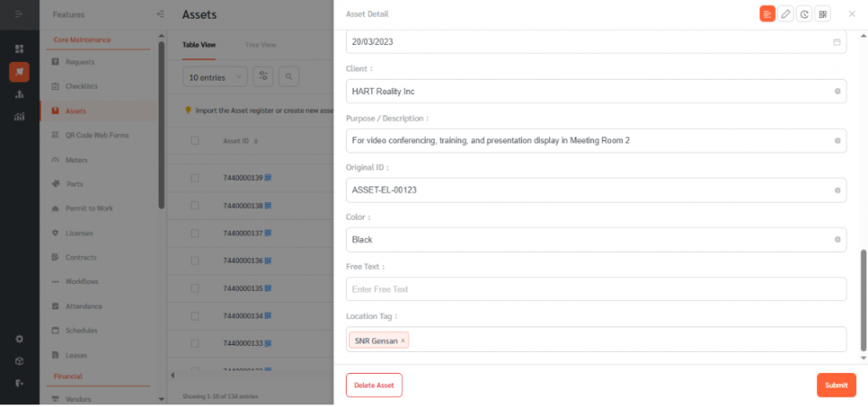
Task: Open the details view icon in Asset Detail
Action: click(x=766, y=14)
